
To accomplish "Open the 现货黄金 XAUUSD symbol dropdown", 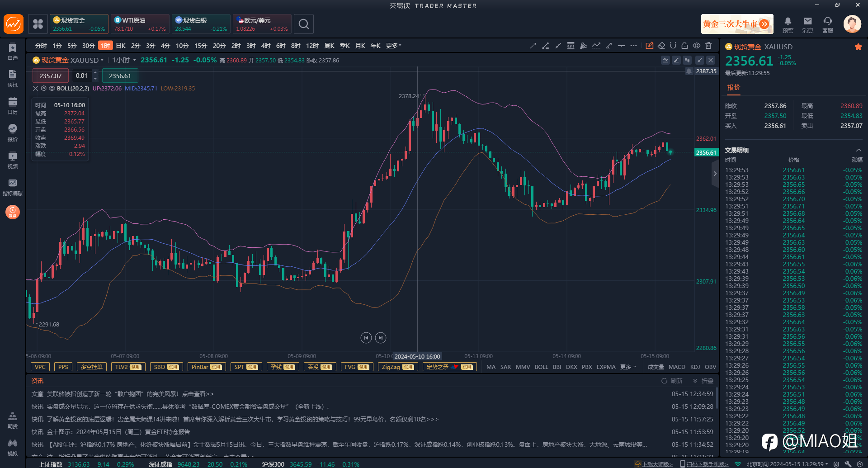I will click(68, 60).
